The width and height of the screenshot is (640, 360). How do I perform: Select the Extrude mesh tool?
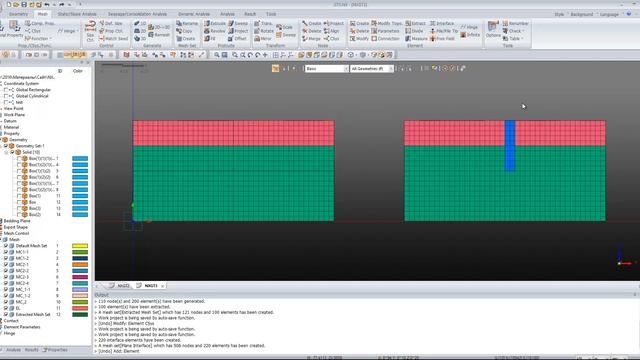pyautogui.click(x=215, y=23)
